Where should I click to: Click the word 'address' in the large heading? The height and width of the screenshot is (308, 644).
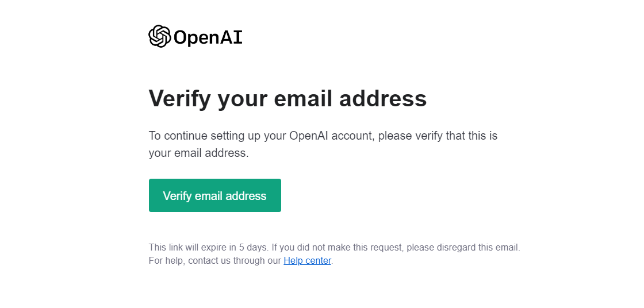383,98
